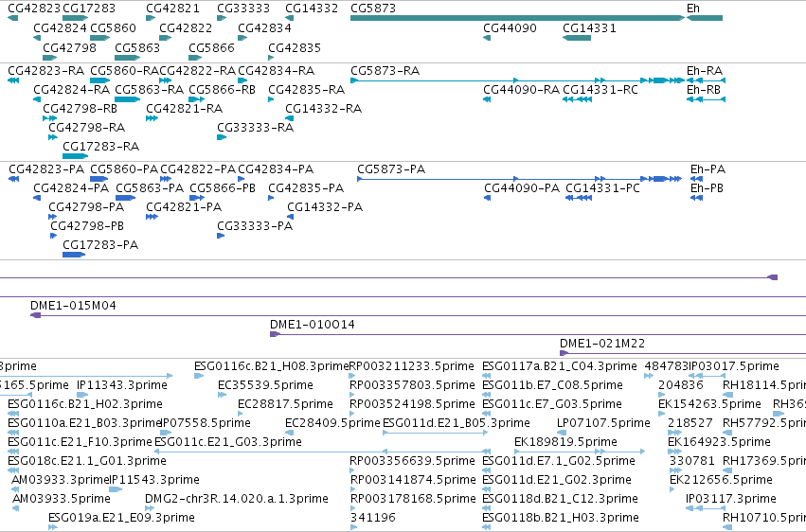Select the CG17283 gene glyph
806x532 pixels.
tap(75, 18)
